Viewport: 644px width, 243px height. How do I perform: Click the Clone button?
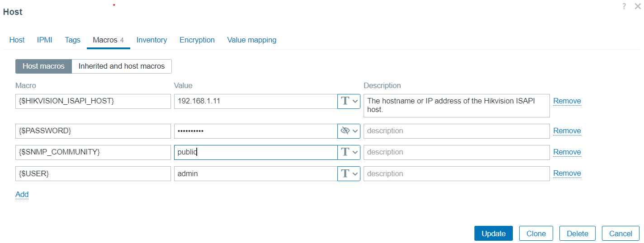(x=536, y=234)
